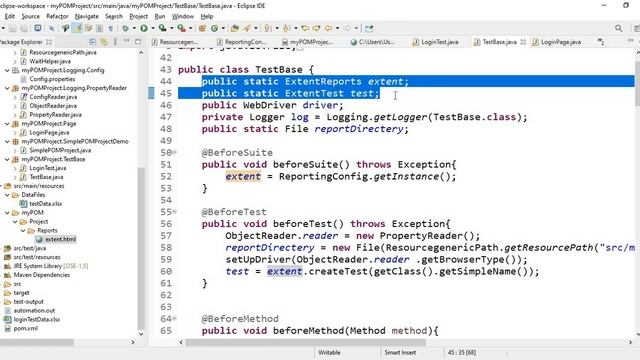Open the Coverage dropdown arrow

171,28
